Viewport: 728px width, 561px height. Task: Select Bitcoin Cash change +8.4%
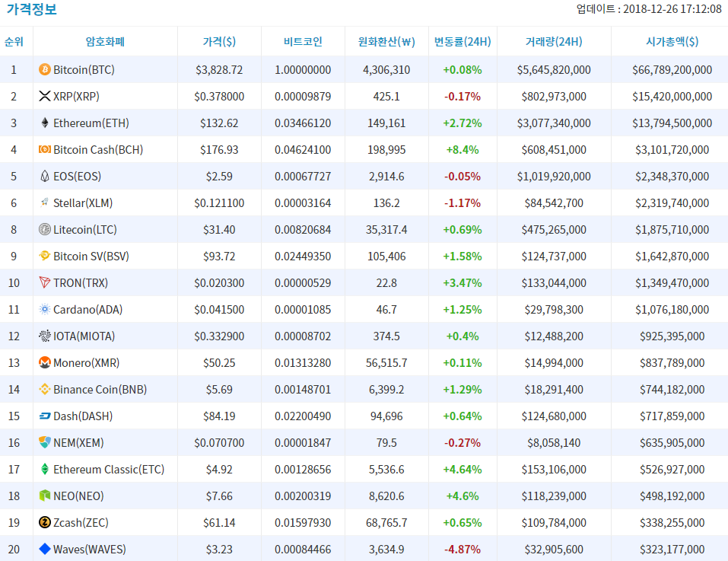pos(463,149)
